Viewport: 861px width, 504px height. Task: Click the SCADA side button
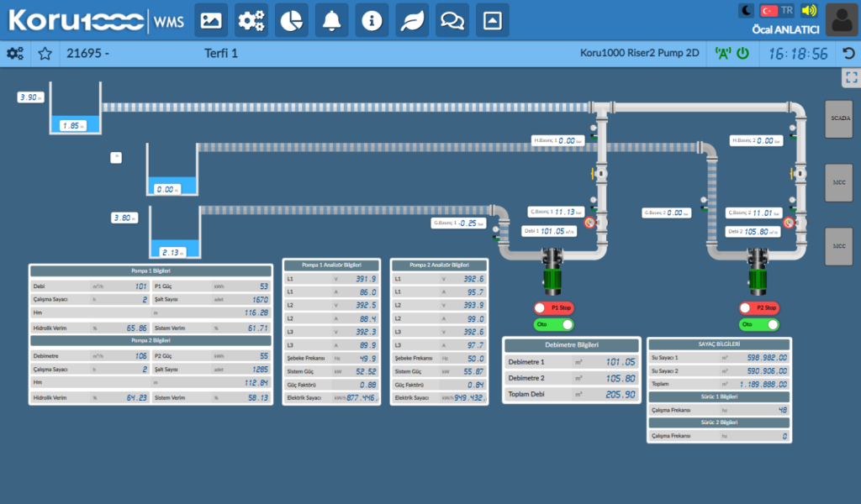(839, 118)
